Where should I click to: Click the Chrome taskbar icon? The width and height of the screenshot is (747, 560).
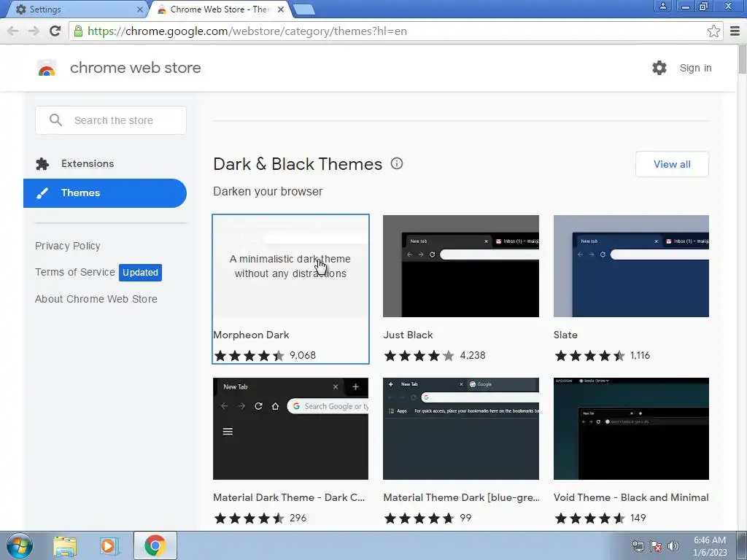click(155, 545)
